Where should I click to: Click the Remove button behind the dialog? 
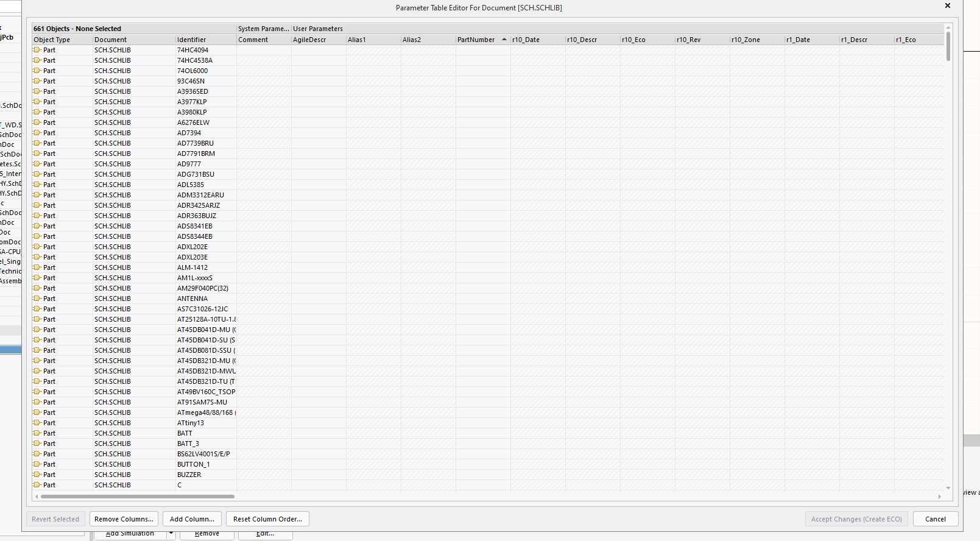207,534
